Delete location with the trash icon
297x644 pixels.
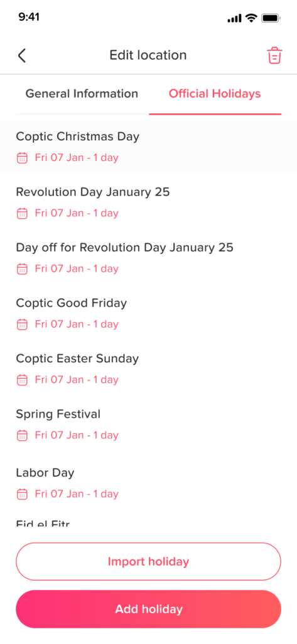click(x=274, y=55)
